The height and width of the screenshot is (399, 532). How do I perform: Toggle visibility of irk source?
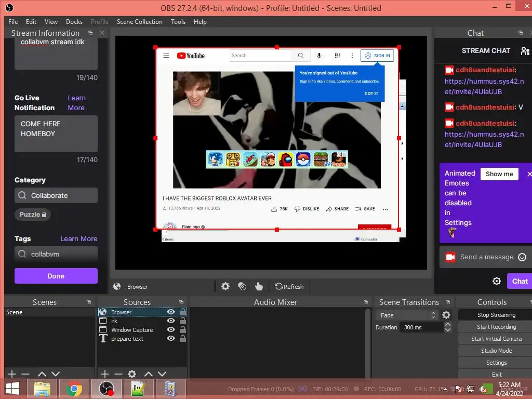(x=171, y=321)
